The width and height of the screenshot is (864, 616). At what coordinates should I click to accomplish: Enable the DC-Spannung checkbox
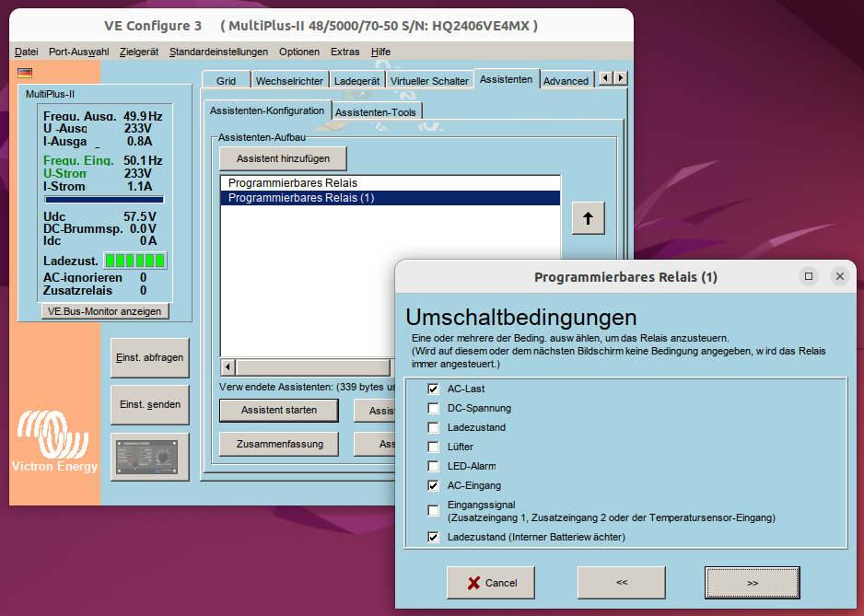point(434,408)
